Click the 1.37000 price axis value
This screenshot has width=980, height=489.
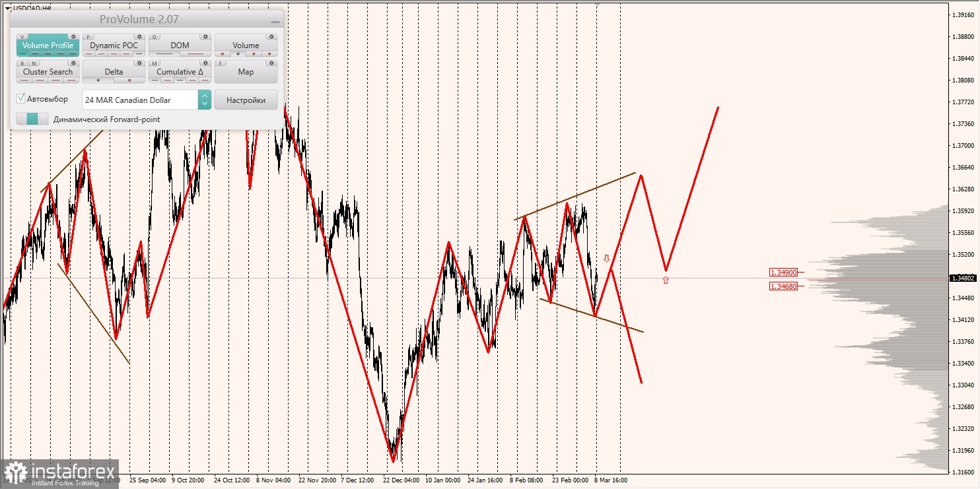click(x=963, y=146)
